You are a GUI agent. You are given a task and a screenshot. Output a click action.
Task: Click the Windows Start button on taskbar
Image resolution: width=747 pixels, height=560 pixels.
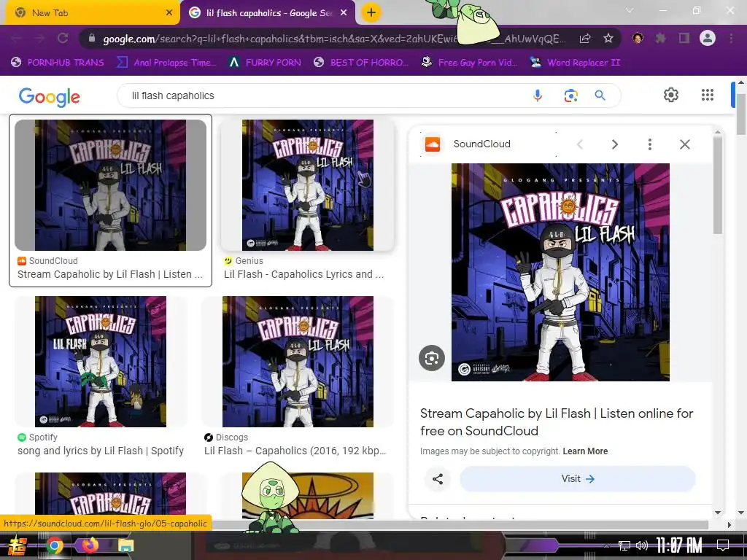pyautogui.click(x=17, y=545)
